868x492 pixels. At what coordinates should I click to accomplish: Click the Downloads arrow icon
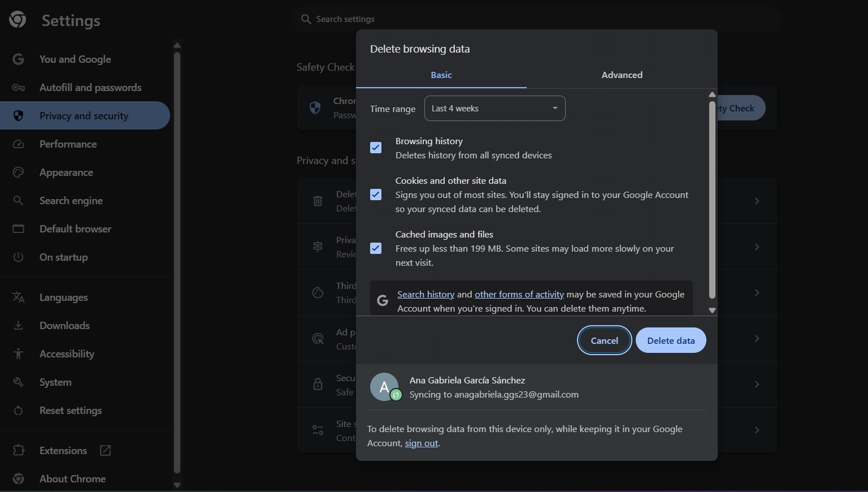pyautogui.click(x=18, y=326)
